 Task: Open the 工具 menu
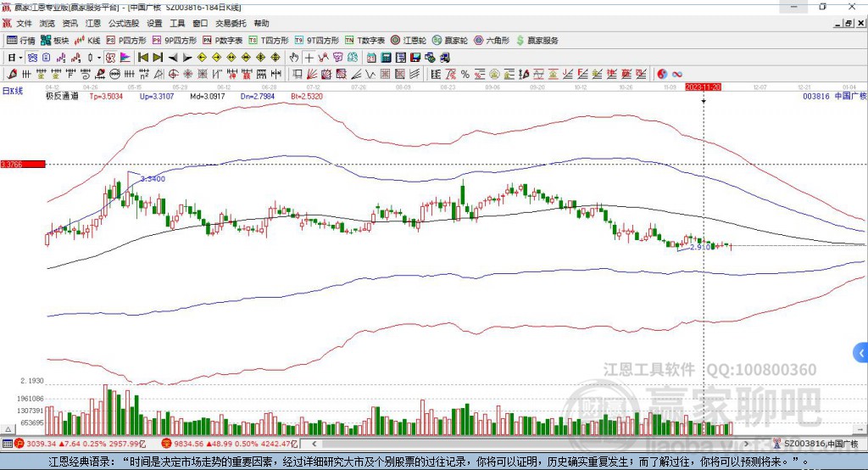point(177,23)
